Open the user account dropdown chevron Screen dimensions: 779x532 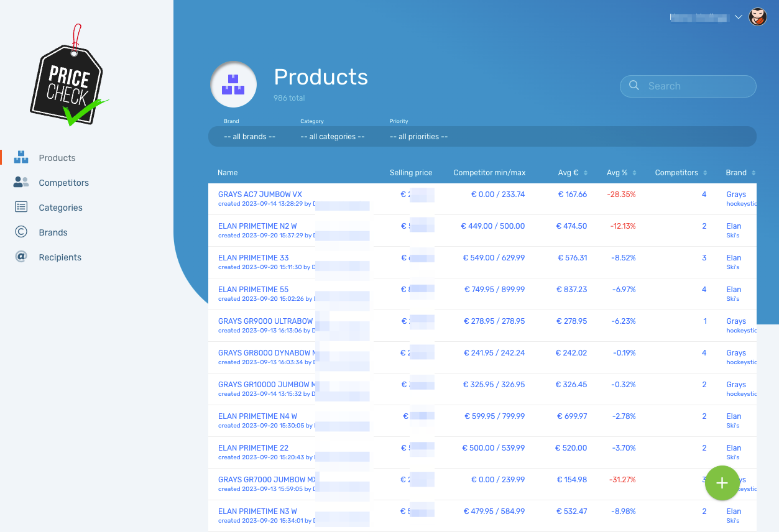(x=738, y=17)
